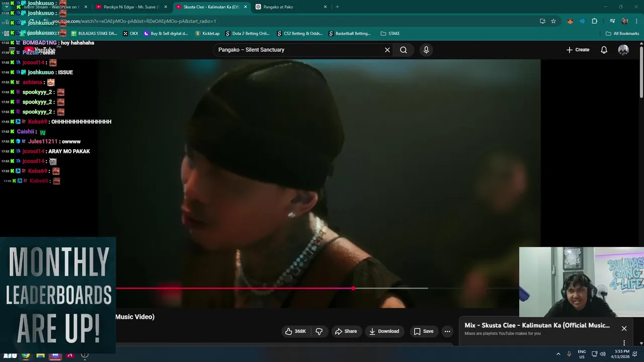The image size is (644, 362).
Task: Start voice search with the microphone icon
Action: coord(426,50)
